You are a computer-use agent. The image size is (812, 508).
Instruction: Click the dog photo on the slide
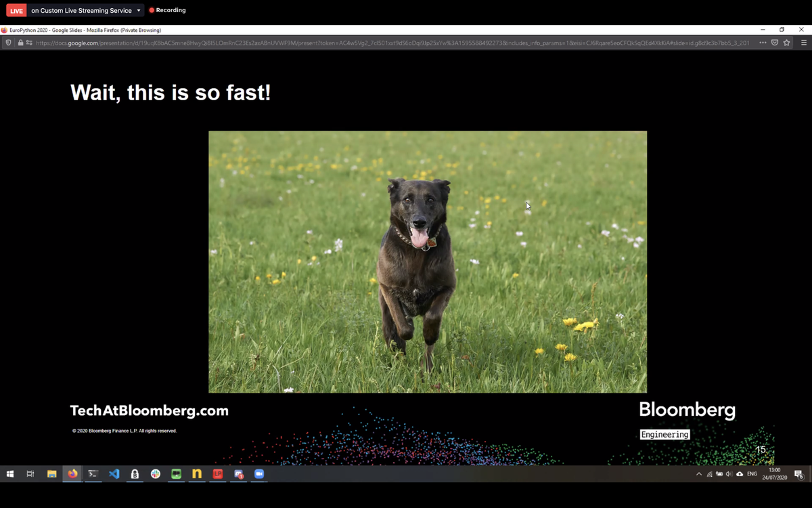[x=428, y=262]
